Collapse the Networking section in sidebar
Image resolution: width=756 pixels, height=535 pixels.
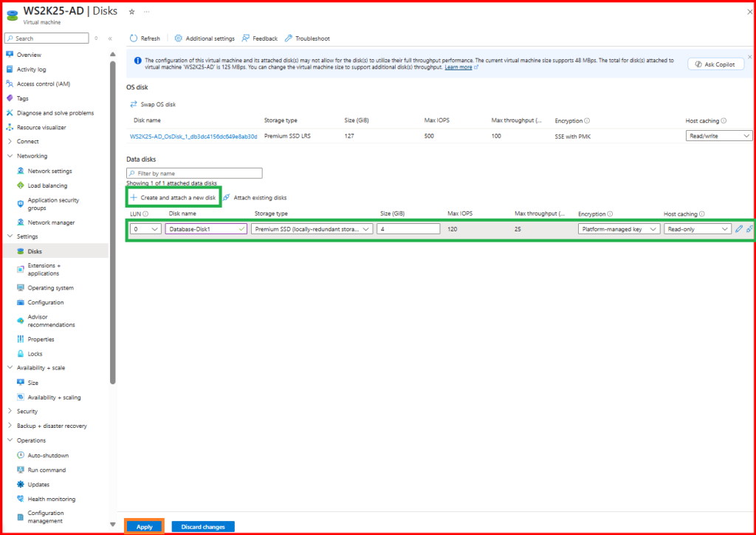[9, 156]
